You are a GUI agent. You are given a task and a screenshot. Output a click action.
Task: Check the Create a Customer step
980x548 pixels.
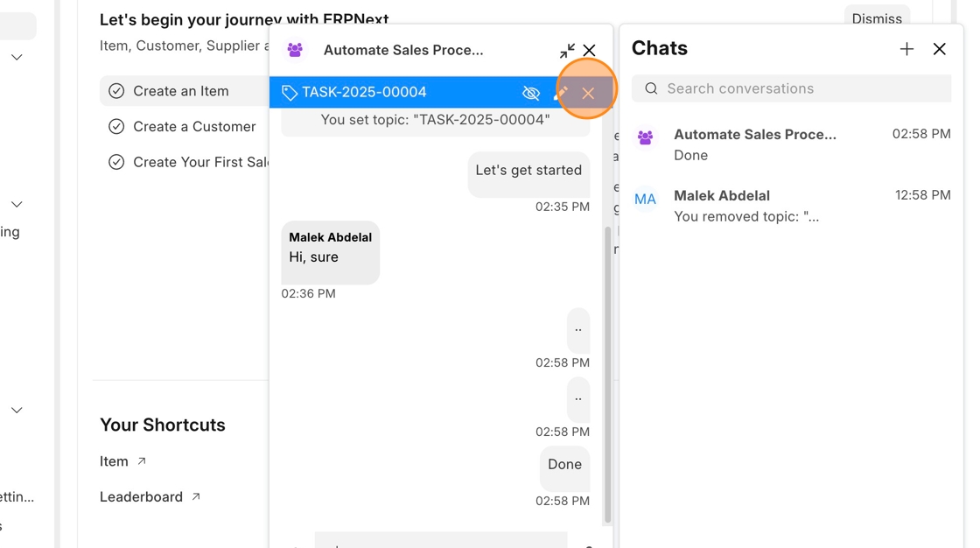click(x=116, y=127)
